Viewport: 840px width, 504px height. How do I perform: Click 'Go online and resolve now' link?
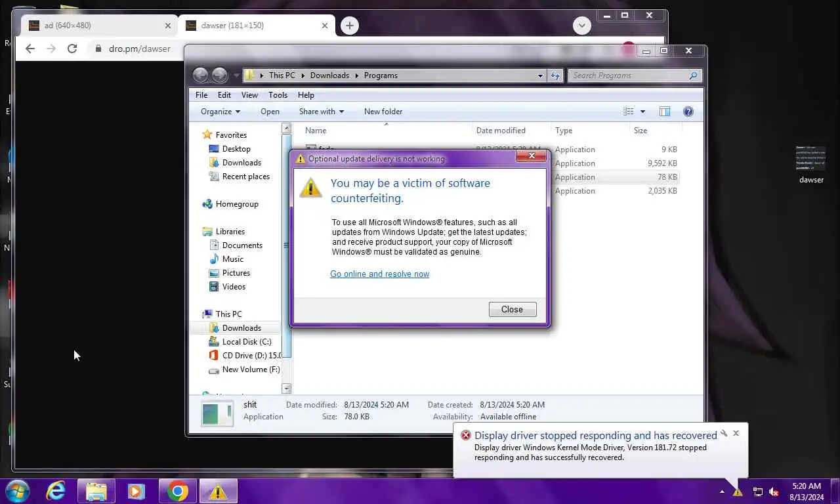point(379,274)
